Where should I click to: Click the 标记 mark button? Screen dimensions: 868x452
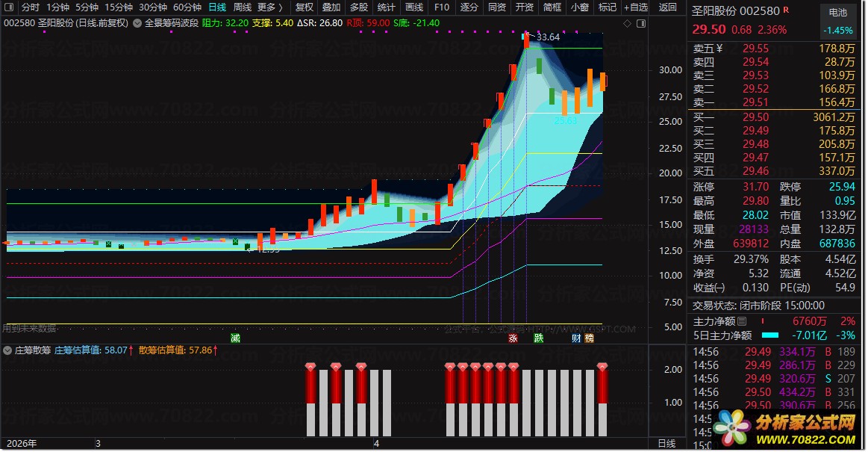tap(608, 7)
